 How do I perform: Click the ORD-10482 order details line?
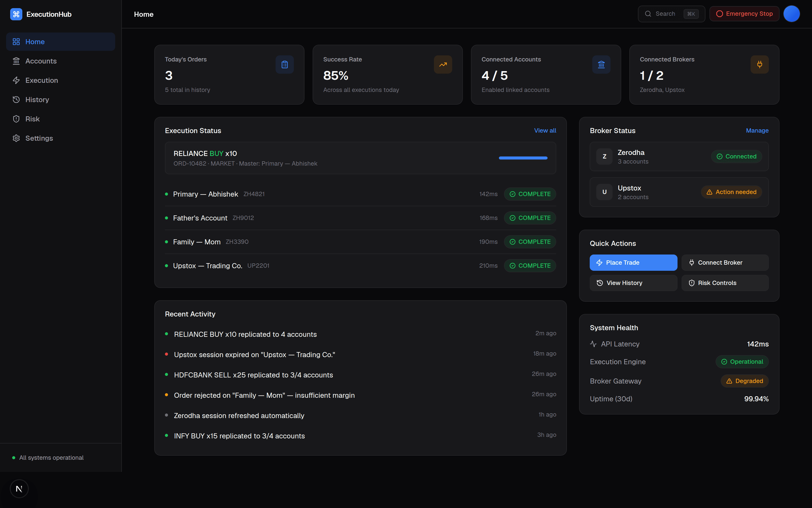pyautogui.click(x=245, y=164)
